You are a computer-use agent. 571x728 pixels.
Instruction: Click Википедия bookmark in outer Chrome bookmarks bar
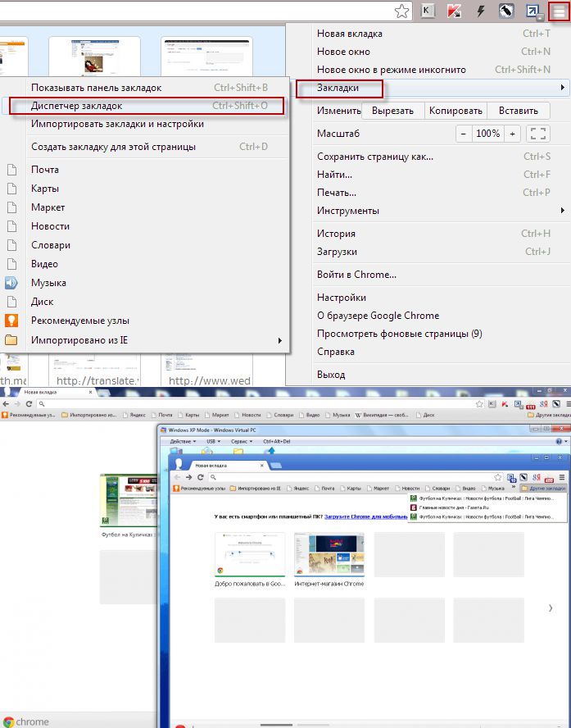[383, 415]
